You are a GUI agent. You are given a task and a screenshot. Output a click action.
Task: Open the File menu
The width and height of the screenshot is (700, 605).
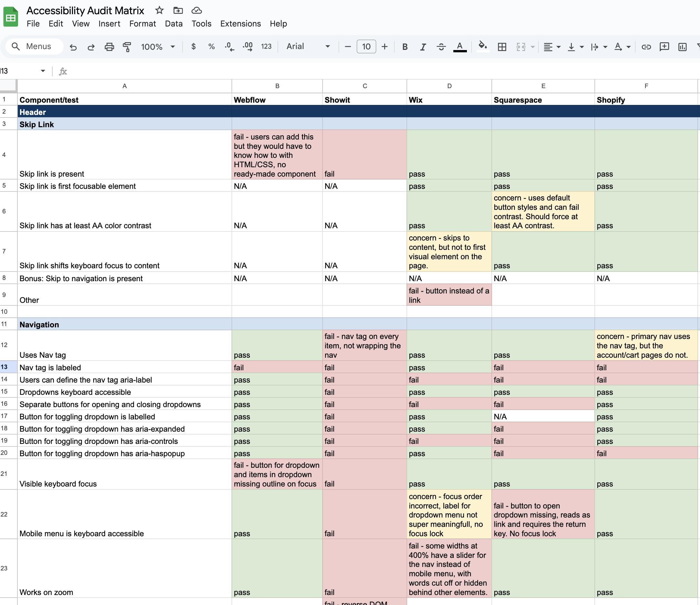click(33, 24)
